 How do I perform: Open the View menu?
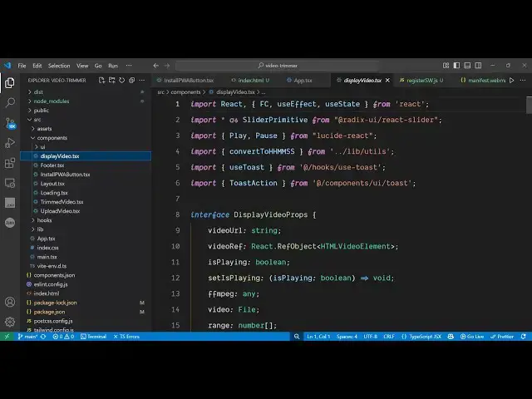pos(82,66)
